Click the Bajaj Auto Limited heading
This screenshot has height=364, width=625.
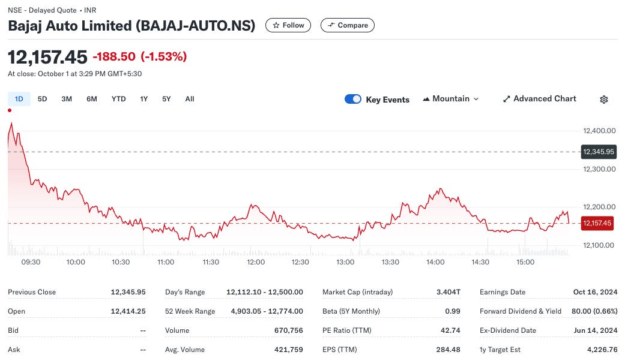131,26
